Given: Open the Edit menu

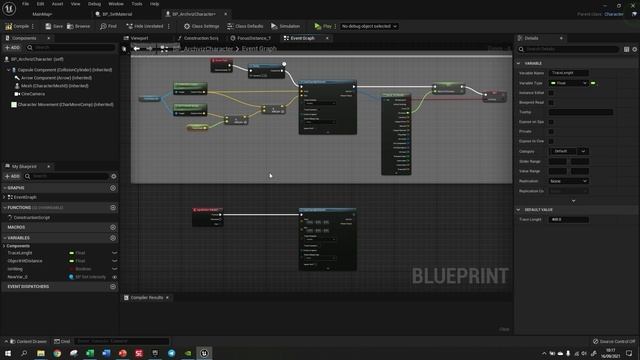Looking at the screenshot, I should point(40,4).
